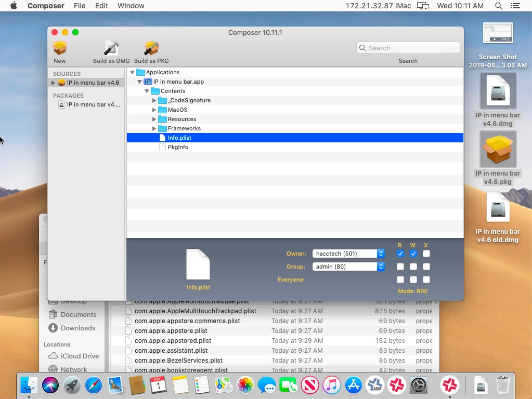Image resolution: width=532 pixels, height=399 pixels.
Task: Select the Info.plist file row
Action: click(295, 138)
